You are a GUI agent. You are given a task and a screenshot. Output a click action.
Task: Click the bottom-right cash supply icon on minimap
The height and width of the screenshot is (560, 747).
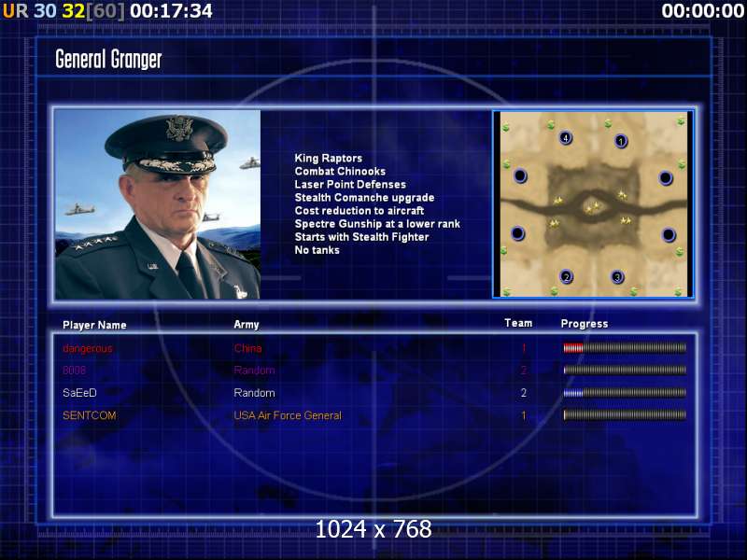coord(679,291)
